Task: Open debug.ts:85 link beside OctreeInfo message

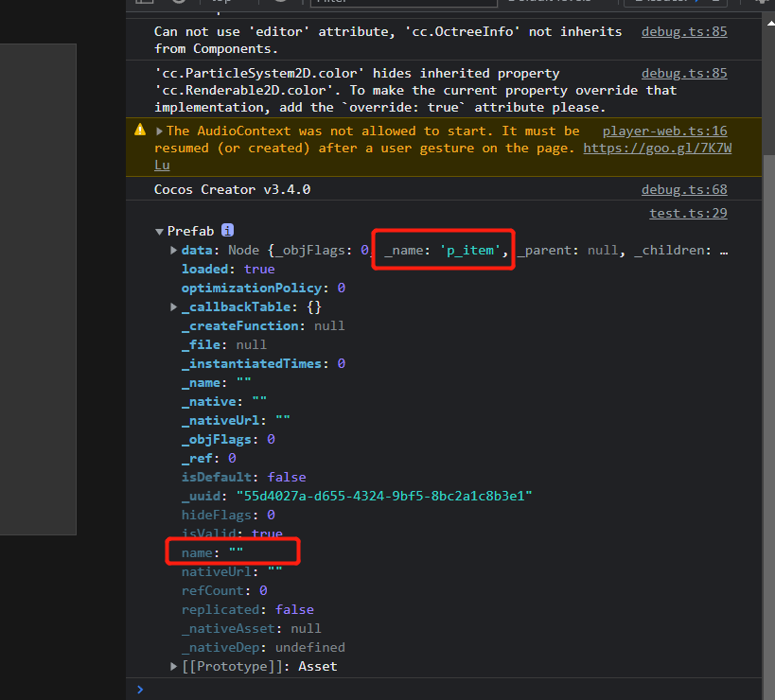Action: pyautogui.click(x=684, y=31)
